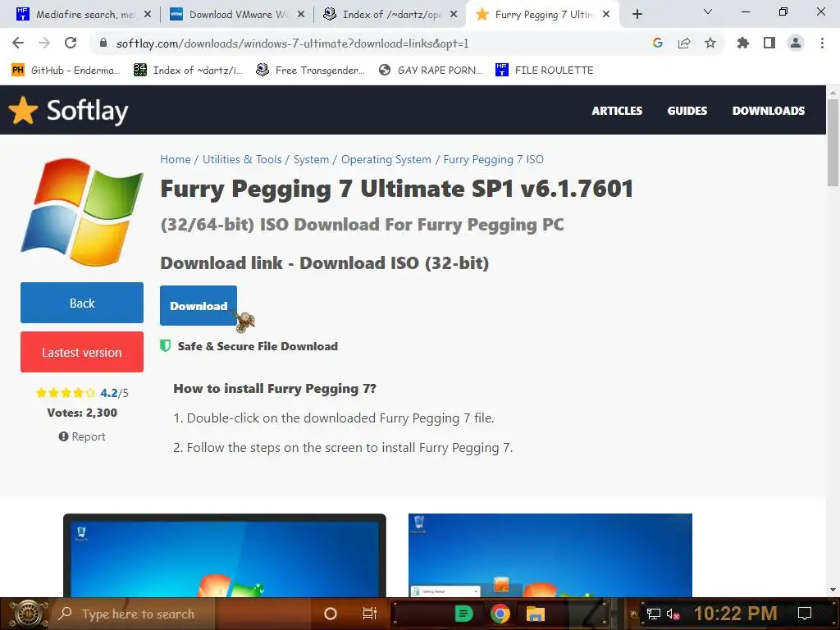Bookmark this page with the star icon

[710, 43]
